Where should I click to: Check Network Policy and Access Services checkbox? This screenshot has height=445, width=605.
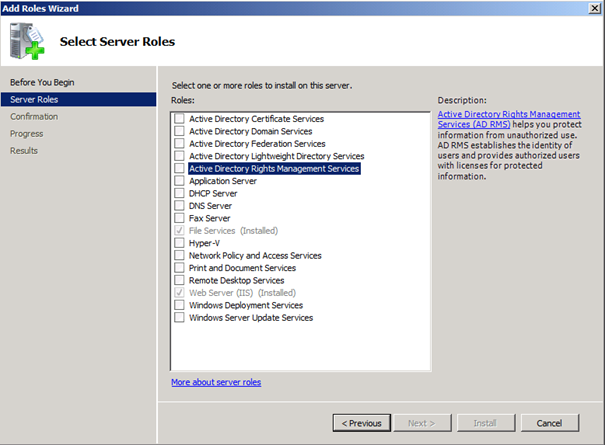coord(179,255)
